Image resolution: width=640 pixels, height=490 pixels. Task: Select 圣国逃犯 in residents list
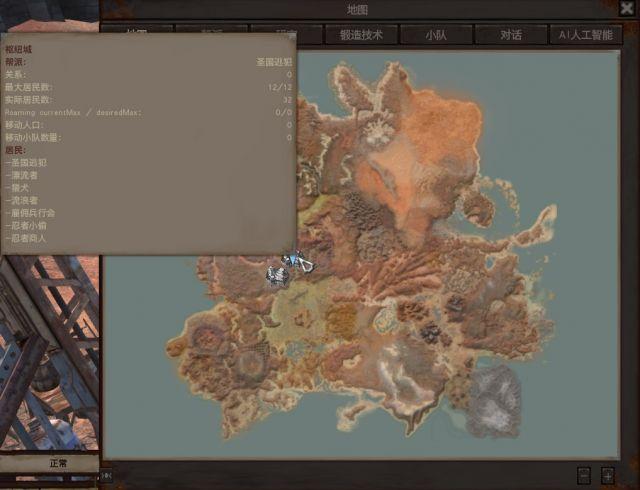coord(27,162)
